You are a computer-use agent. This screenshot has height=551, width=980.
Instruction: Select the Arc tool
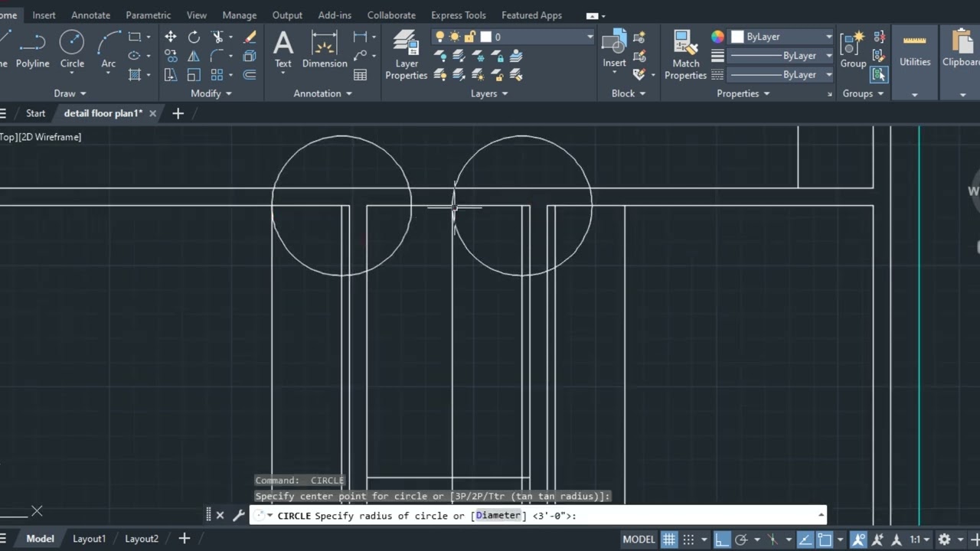click(x=109, y=48)
